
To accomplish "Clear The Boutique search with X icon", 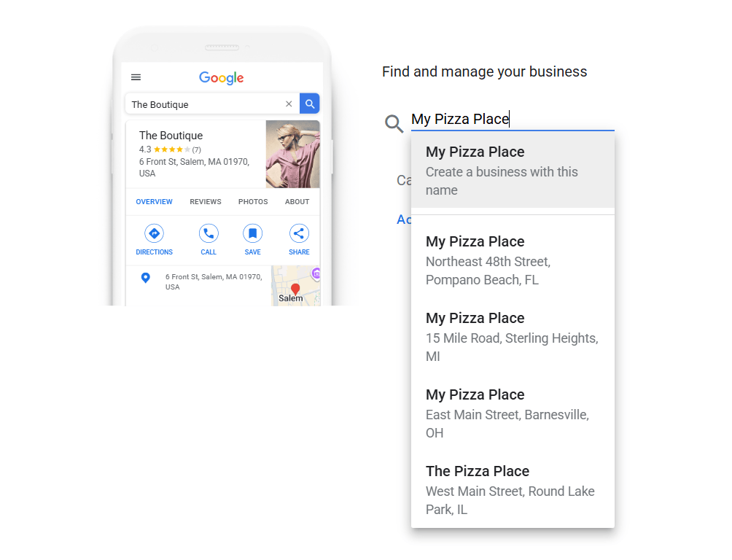I will [x=289, y=104].
